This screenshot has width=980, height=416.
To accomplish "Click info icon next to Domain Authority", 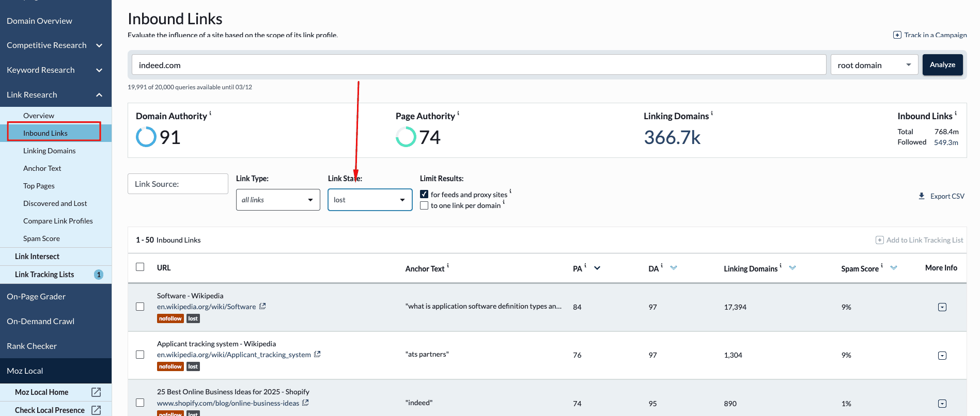I will [210, 113].
